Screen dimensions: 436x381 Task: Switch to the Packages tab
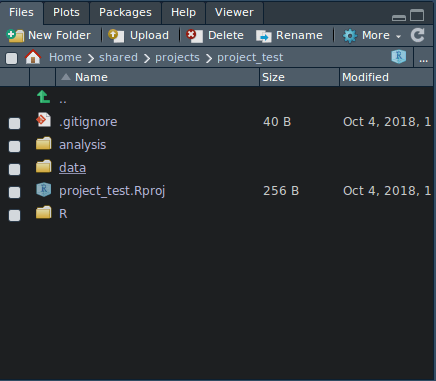point(125,12)
